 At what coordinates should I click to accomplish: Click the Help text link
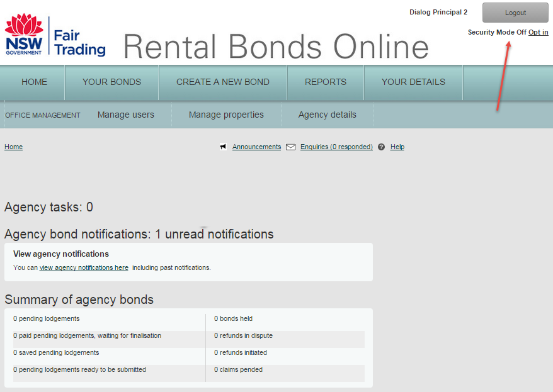pyautogui.click(x=397, y=147)
